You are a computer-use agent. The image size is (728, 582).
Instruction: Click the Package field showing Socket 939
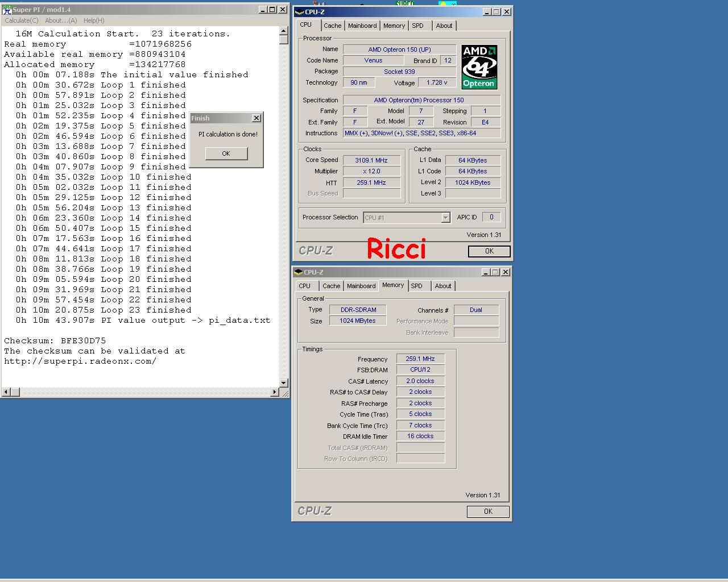pos(399,72)
